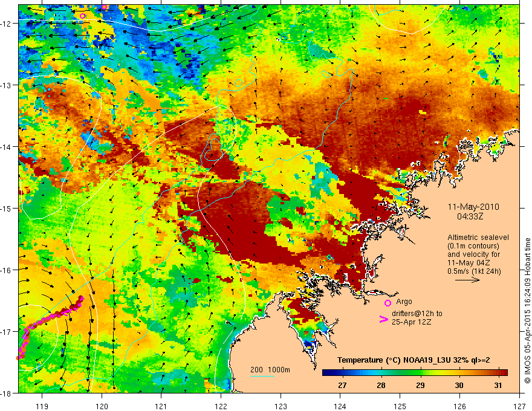Screen dimensions: 532x411
Task: Click the vertical IMOS copyright timestamp text
Action: pos(527,310)
